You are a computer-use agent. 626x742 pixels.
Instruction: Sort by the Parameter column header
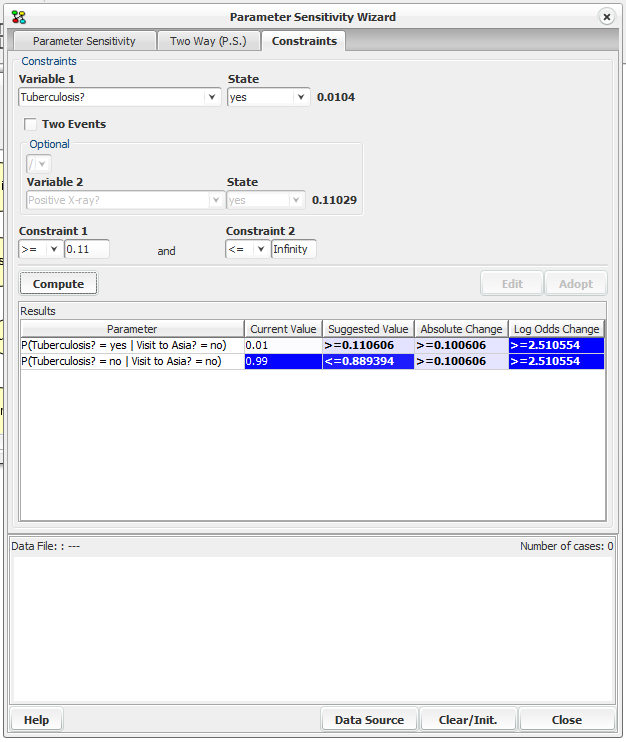pos(132,329)
